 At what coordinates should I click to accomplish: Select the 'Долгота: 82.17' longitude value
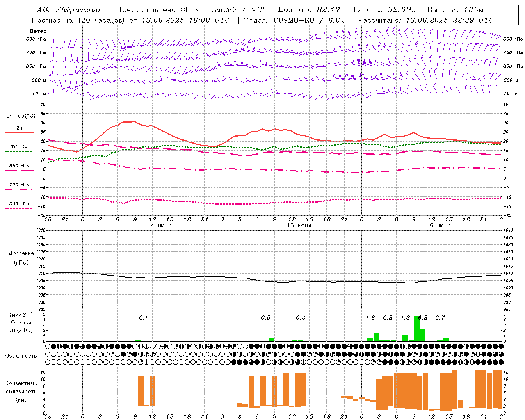[x=309, y=10]
